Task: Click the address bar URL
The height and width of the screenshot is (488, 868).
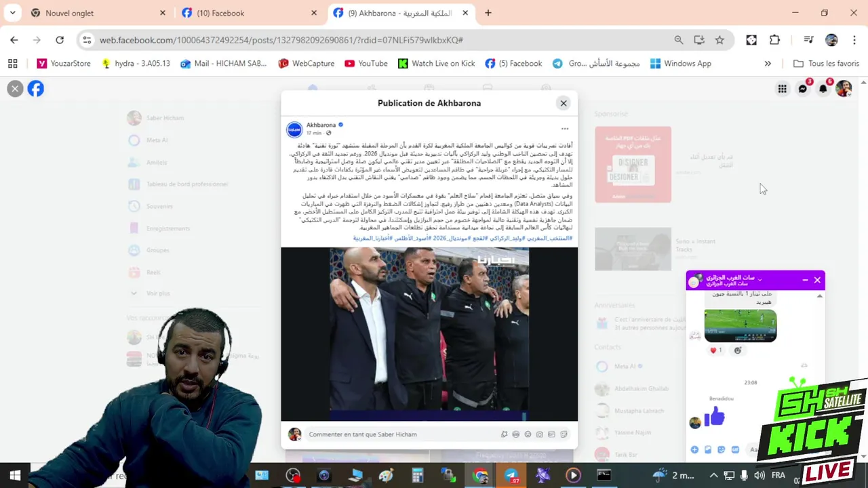Action: [281, 40]
